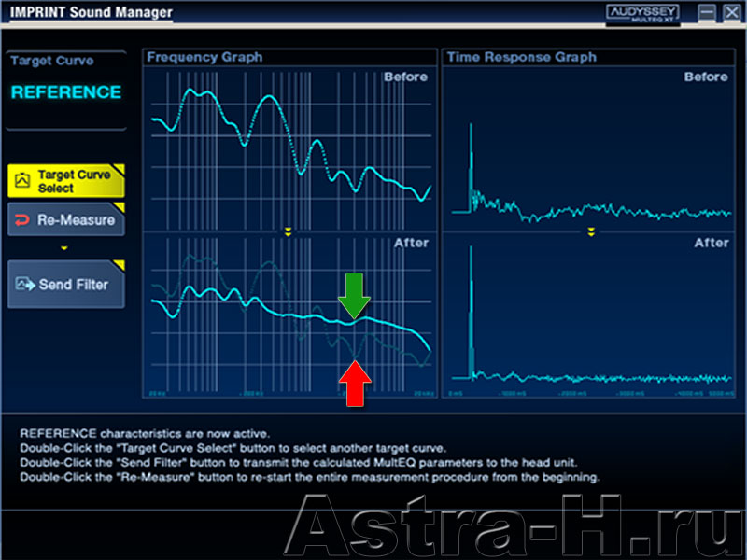Screen dimensions: 747x560
Task: Click the Re-Measure instruction line in help text
Action: 310,477
